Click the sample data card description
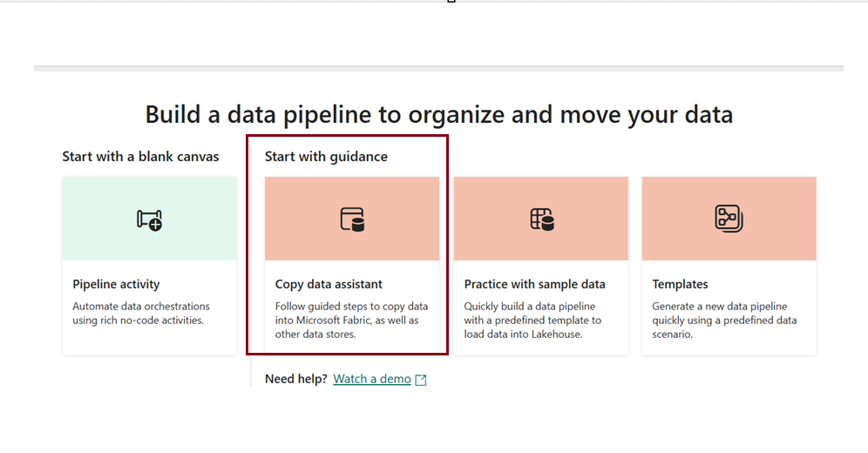The height and width of the screenshot is (453, 868). pyautogui.click(x=532, y=320)
